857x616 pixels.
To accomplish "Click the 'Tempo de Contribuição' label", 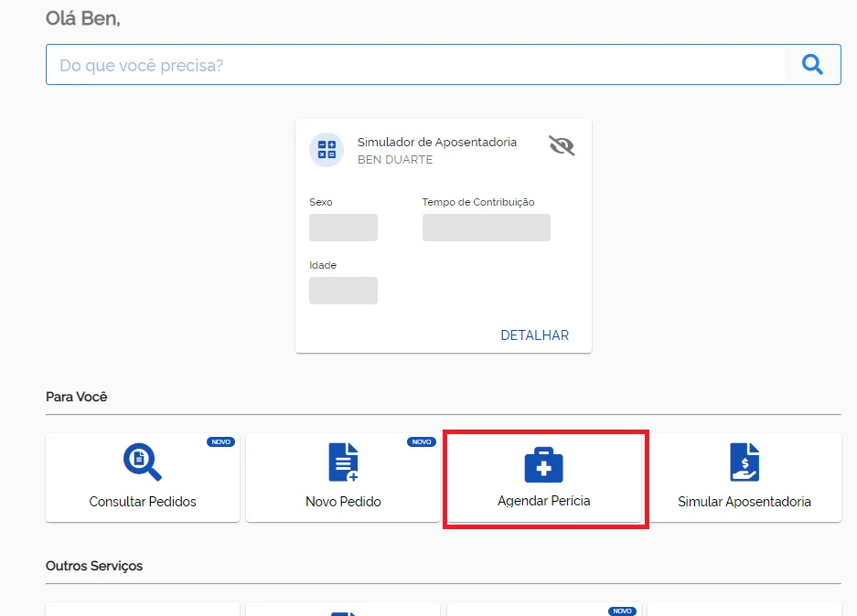I will [478, 202].
